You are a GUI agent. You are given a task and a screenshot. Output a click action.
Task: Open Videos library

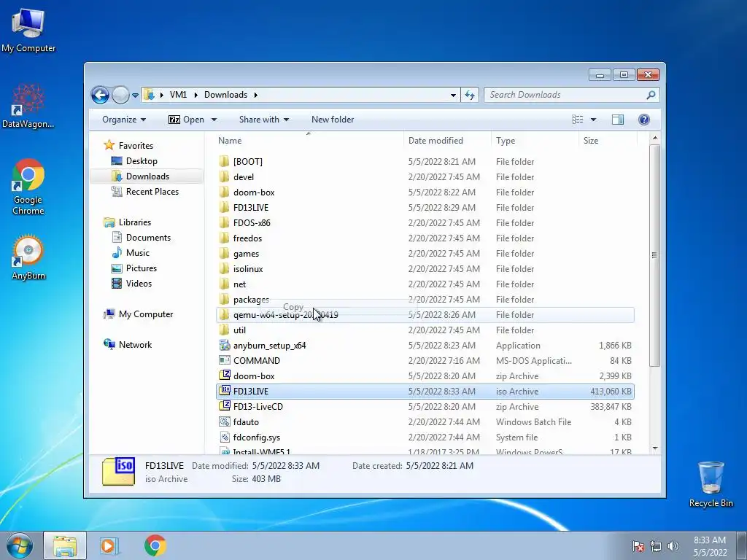[139, 284]
